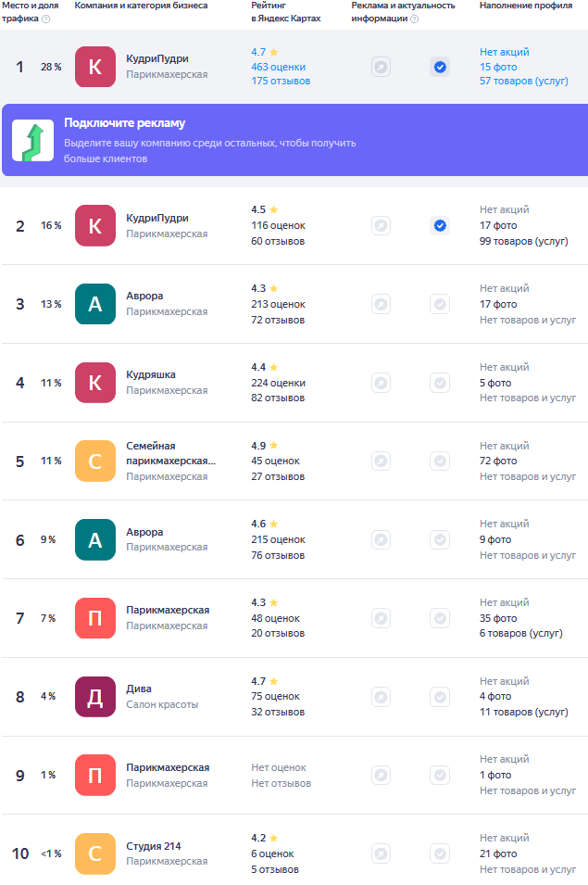This screenshot has width=588, height=885.
Task: Open the '463 оценки' link
Action: (x=279, y=67)
